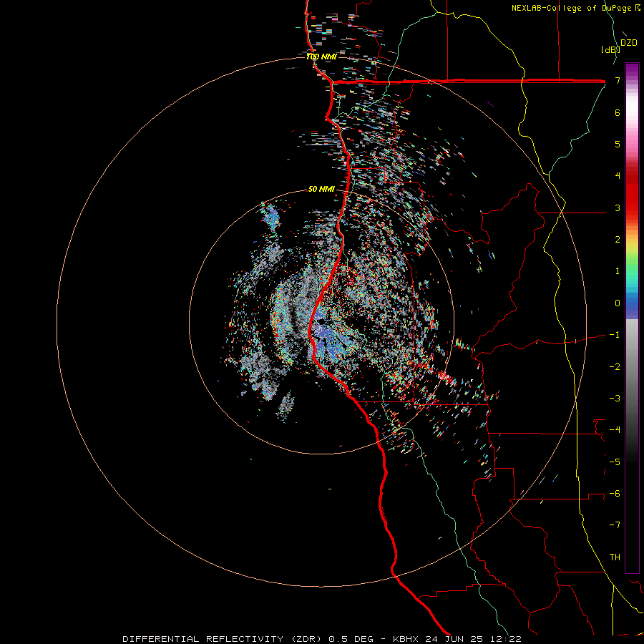The image size is (644, 644).
Task: Click the NEXLAB-College of DuPage label
Action: click(576, 8)
